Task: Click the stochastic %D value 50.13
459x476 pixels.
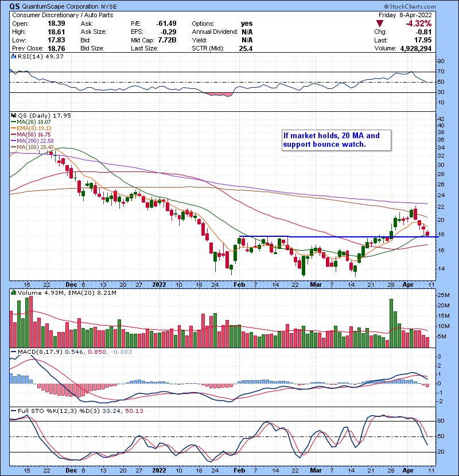Action: coord(134,411)
